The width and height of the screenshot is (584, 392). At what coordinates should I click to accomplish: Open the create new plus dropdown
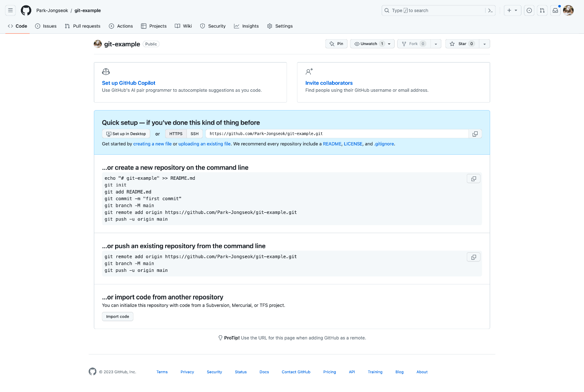pos(512,10)
